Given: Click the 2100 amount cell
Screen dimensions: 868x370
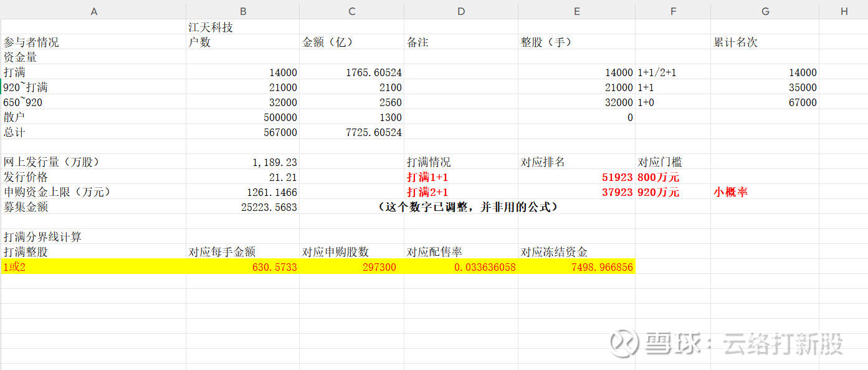Looking at the screenshot, I should coord(351,87).
